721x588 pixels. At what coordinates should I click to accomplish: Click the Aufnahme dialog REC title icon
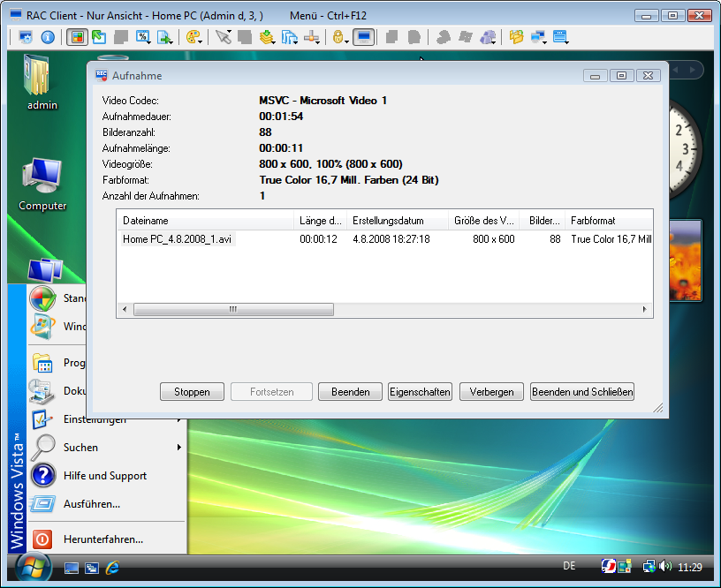pos(101,75)
